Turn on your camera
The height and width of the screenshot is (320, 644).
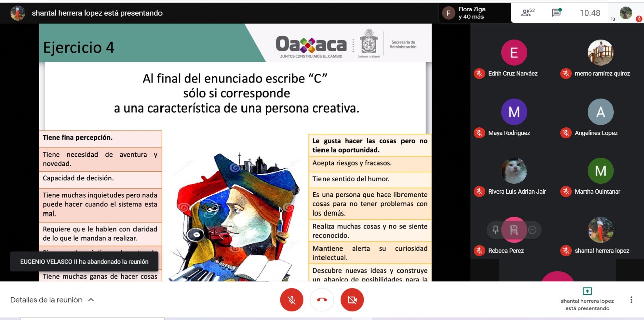[352, 300]
